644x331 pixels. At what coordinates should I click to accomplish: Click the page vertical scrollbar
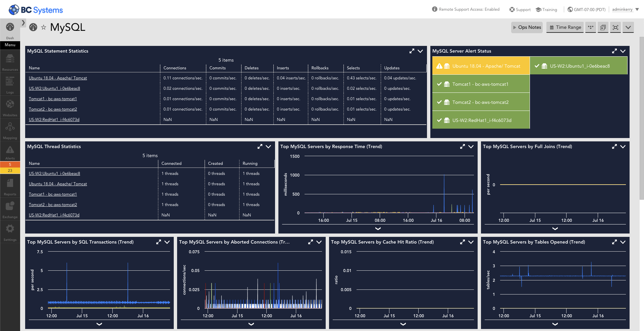(642, 118)
